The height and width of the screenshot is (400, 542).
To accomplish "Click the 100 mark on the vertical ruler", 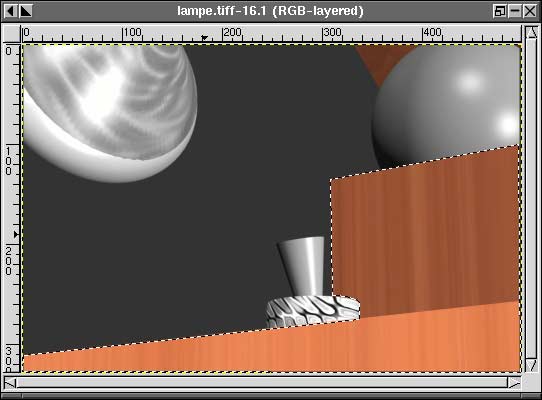I will click(x=8, y=161).
